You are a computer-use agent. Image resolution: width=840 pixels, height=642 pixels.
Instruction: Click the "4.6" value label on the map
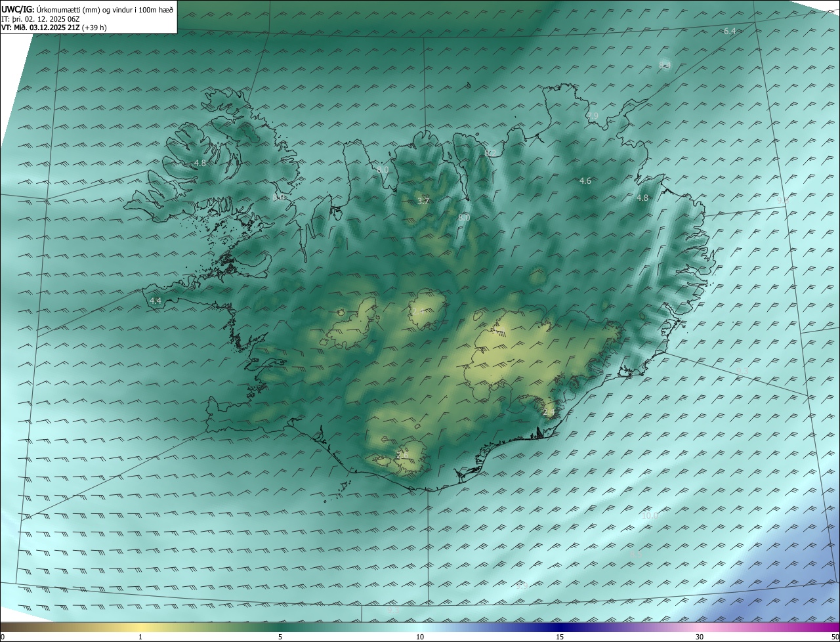click(585, 181)
